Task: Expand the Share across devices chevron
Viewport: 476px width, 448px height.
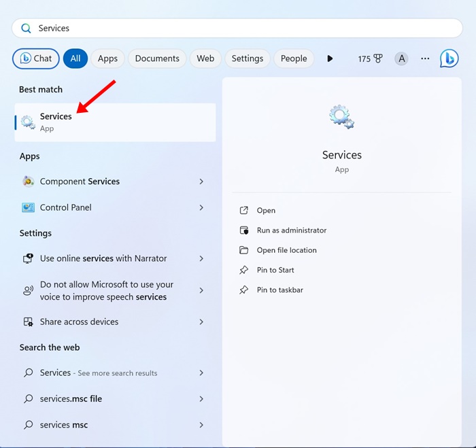Action: pos(201,322)
